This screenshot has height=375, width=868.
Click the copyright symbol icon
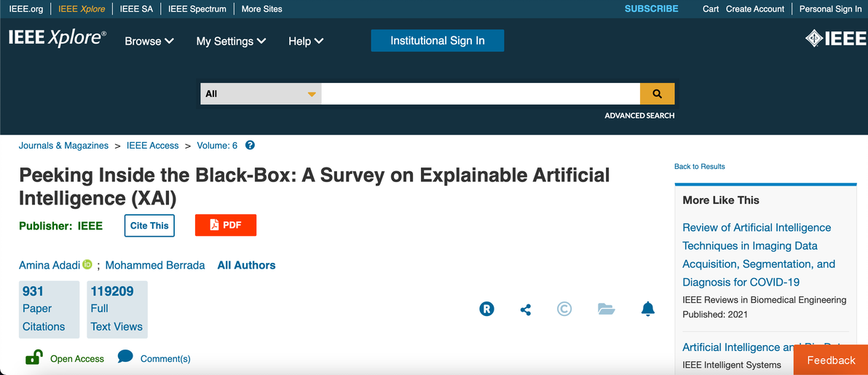pyautogui.click(x=564, y=309)
